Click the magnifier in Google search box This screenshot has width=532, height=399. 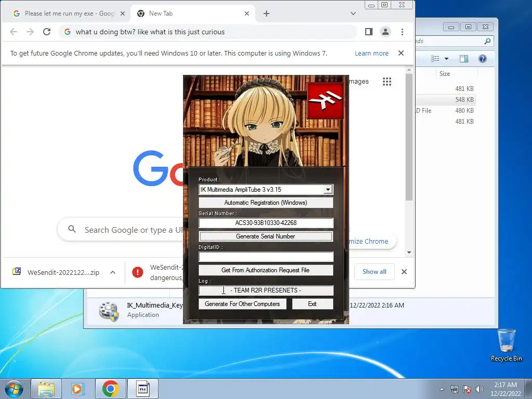pyautogui.click(x=72, y=229)
